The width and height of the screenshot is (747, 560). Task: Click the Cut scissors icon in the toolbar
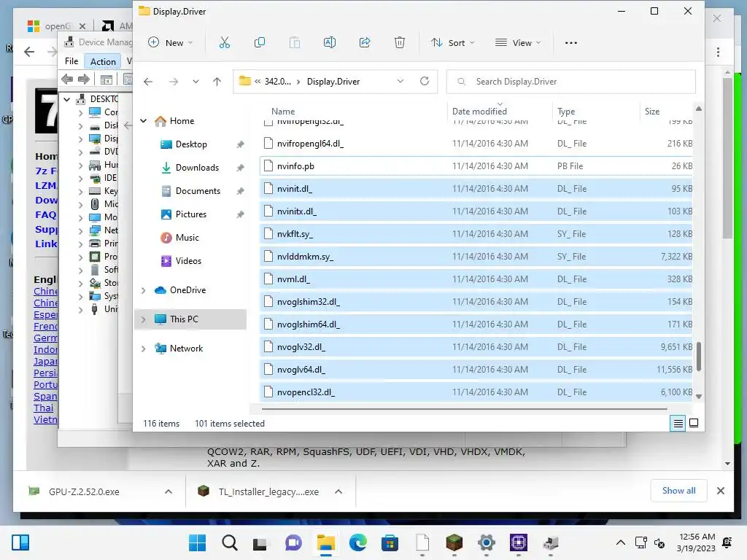coord(225,43)
